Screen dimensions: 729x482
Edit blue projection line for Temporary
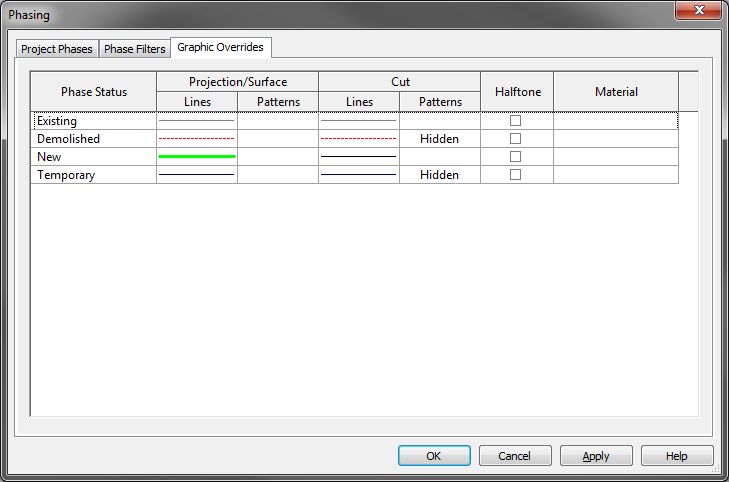[x=197, y=175]
